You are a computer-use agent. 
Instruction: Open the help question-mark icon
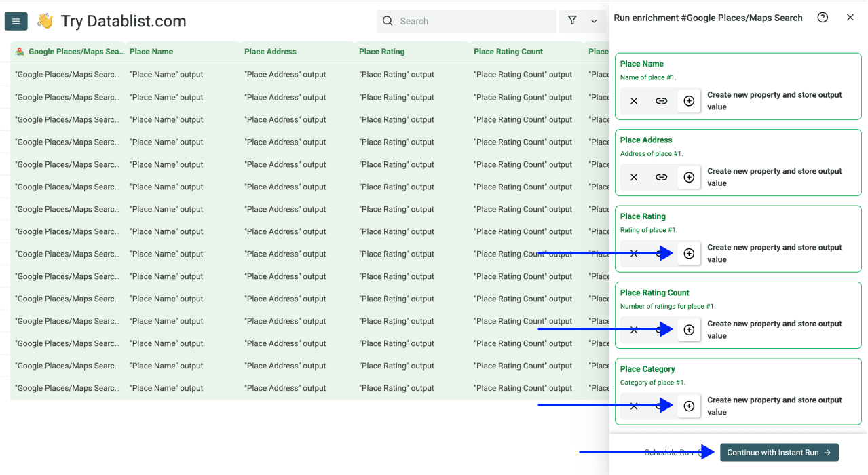(823, 18)
